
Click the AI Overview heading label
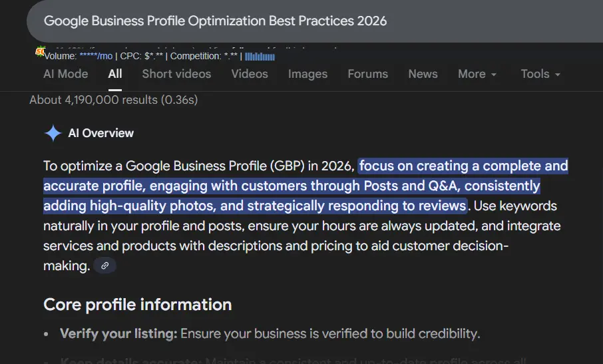[x=100, y=133]
